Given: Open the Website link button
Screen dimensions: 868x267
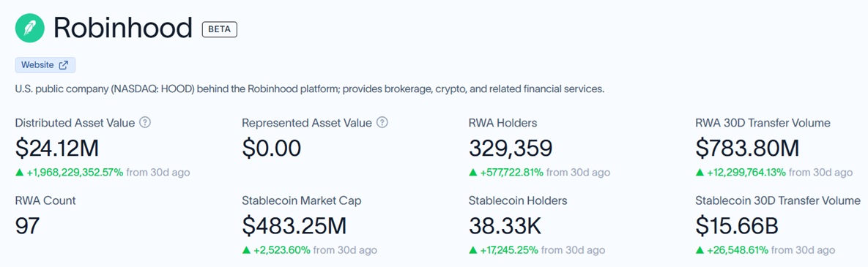Looking at the screenshot, I should coord(45,64).
